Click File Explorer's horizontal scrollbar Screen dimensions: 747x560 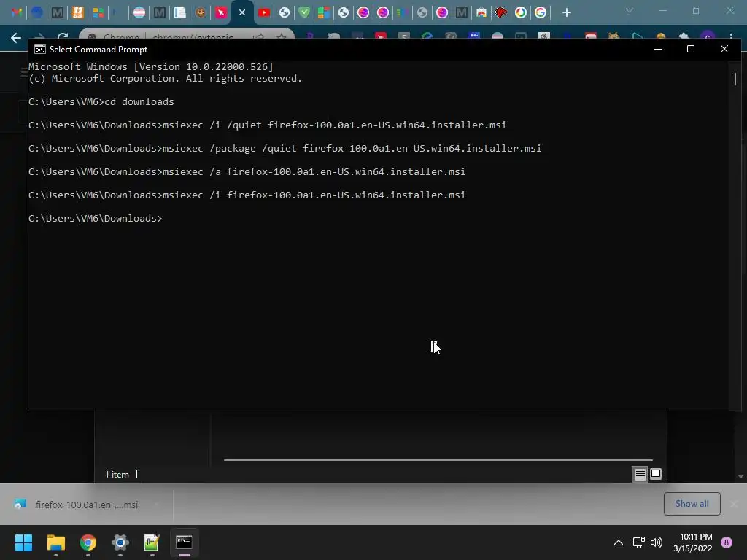point(438,460)
